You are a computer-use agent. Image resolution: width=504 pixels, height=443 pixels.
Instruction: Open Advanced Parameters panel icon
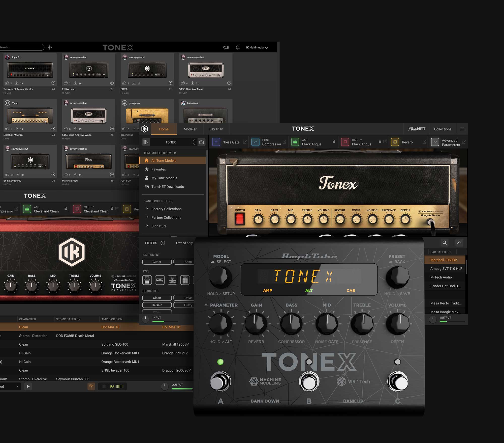[435, 142]
